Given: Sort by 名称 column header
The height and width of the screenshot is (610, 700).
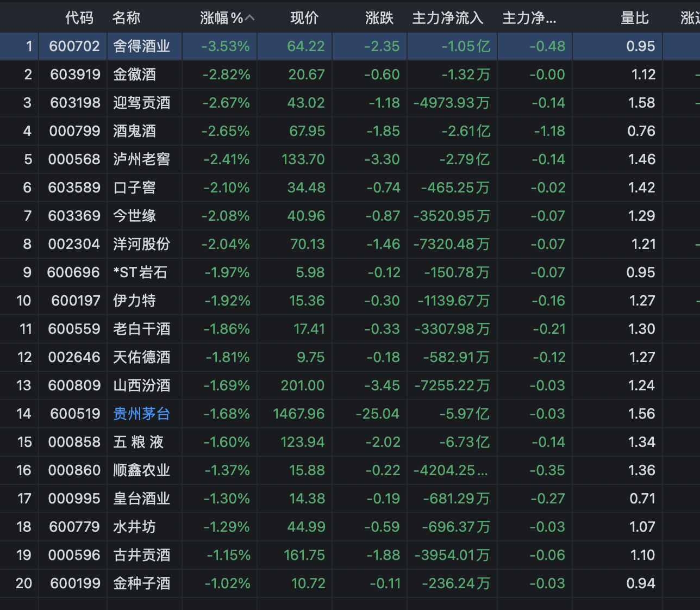Looking at the screenshot, I should [127, 18].
